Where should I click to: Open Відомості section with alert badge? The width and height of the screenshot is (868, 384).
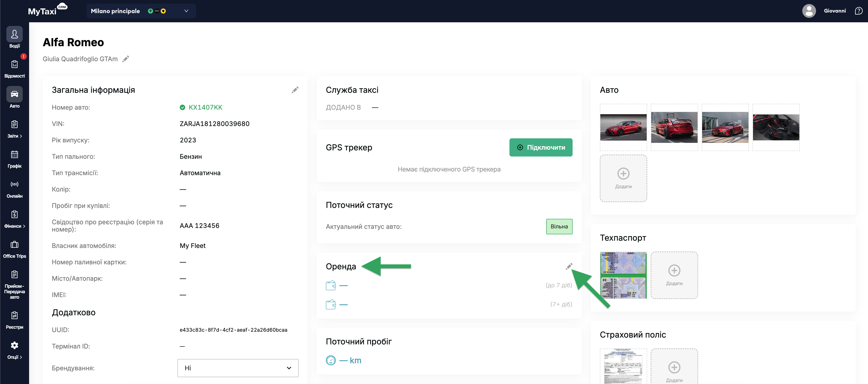(x=15, y=64)
